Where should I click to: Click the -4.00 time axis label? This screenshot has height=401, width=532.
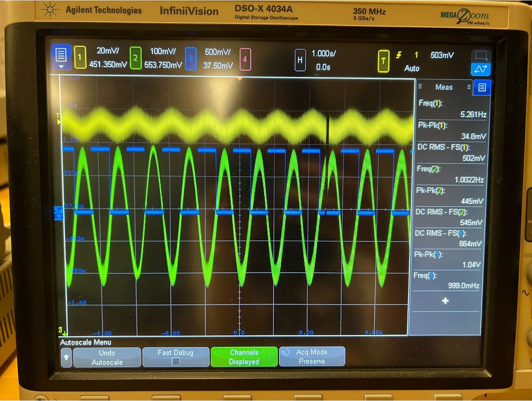(x=102, y=333)
